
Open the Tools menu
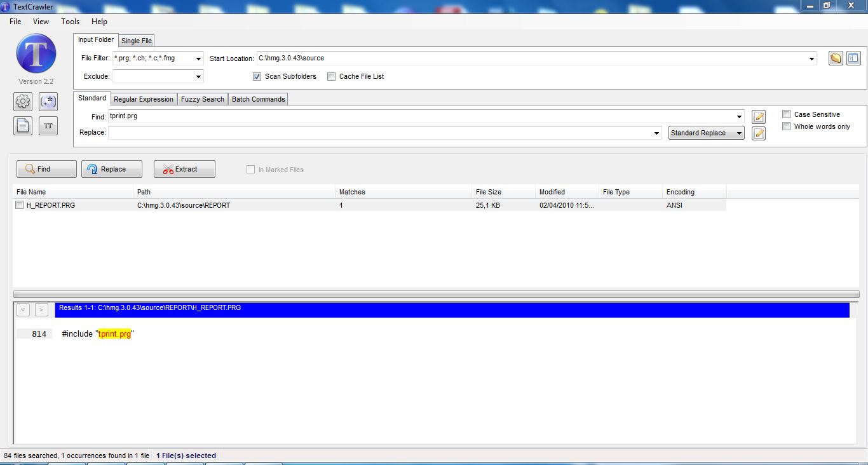pyautogui.click(x=70, y=21)
